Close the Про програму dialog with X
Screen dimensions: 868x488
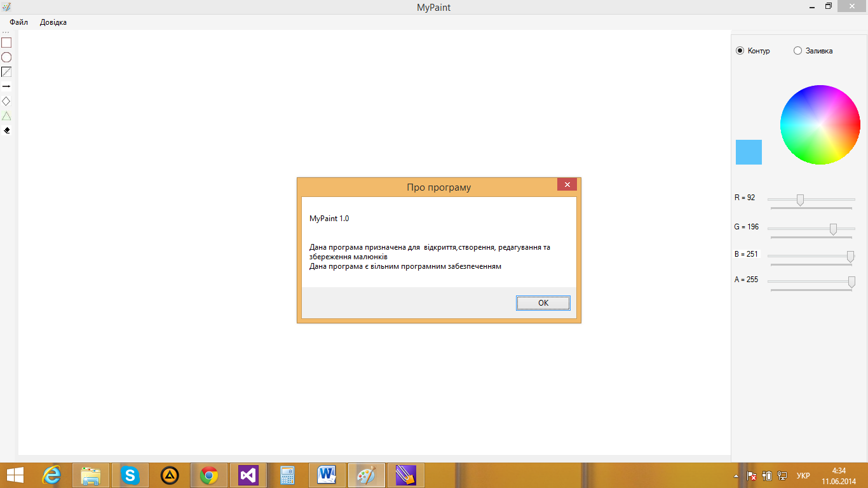(567, 184)
